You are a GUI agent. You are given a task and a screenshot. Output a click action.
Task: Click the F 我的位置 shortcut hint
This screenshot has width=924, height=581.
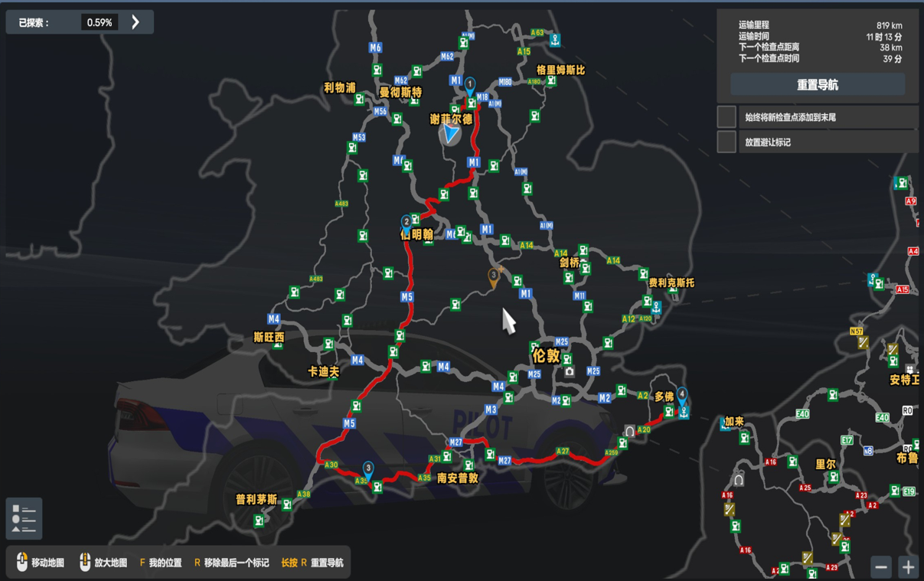pyautogui.click(x=161, y=563)
